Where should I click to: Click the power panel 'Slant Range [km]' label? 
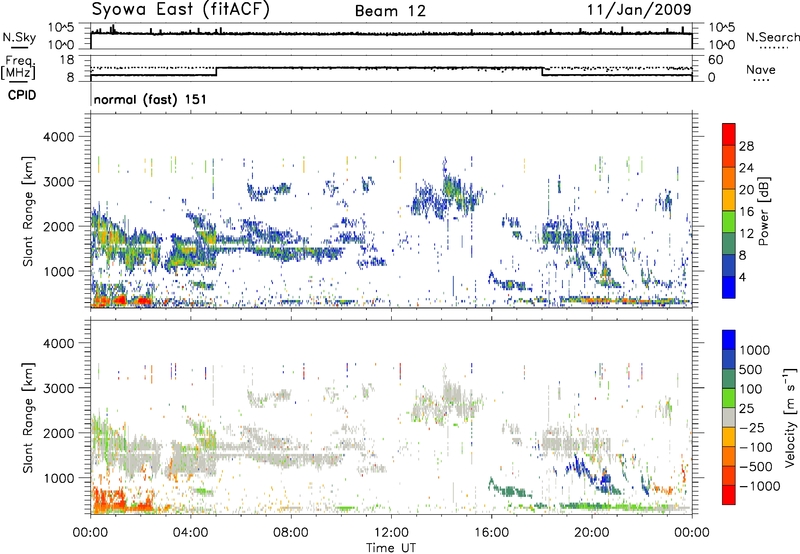(28, 211)
